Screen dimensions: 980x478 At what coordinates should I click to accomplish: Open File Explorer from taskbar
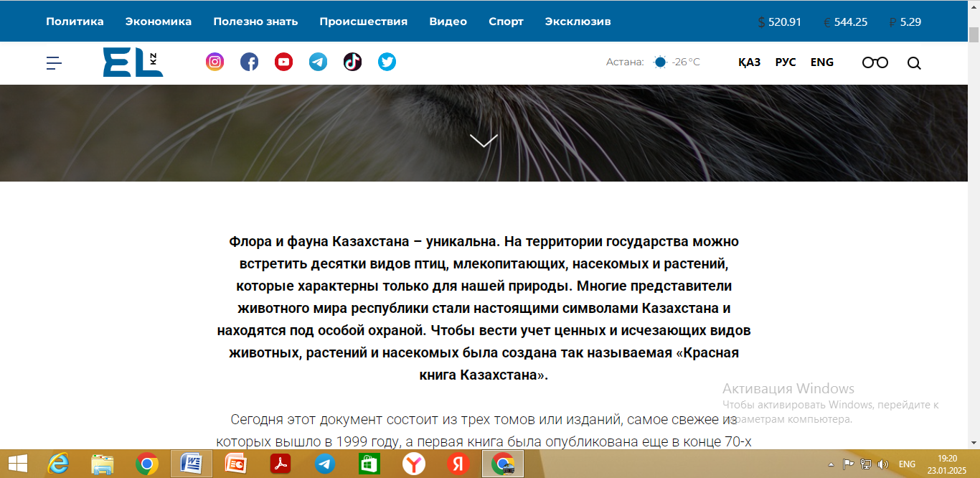pyautogui.click(x=103, y=464)
